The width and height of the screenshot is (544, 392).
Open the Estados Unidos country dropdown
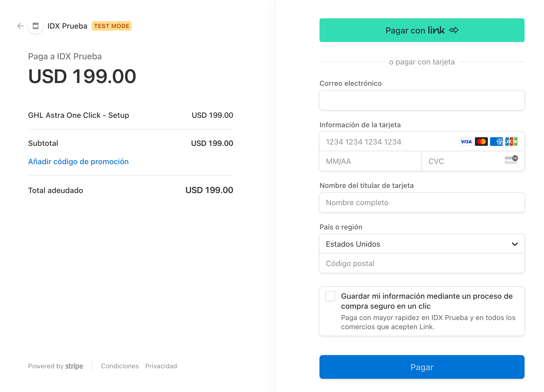click(421, 244)
